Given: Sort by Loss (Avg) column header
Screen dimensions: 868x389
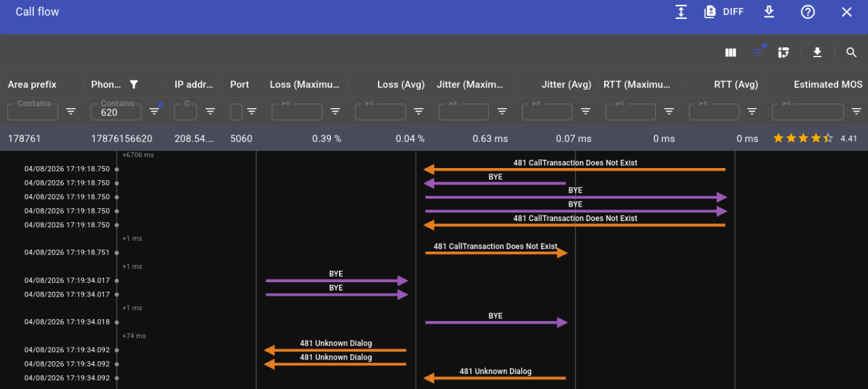Looking at the screenshot, I should coord(401,84).
